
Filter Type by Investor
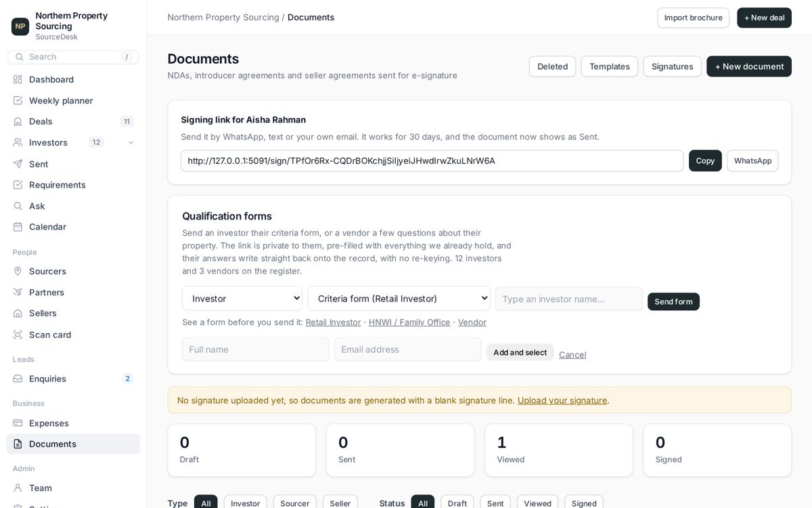[245, 503]
